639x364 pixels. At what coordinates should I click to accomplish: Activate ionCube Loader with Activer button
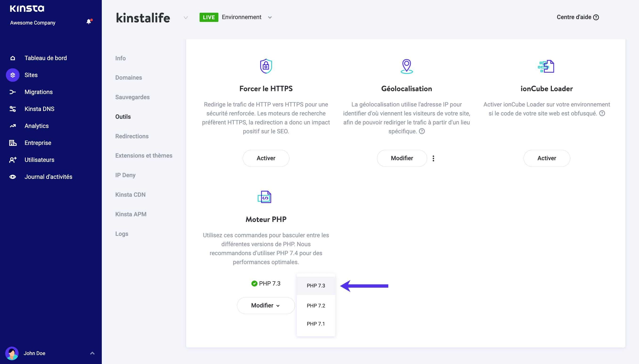(547, 158)
